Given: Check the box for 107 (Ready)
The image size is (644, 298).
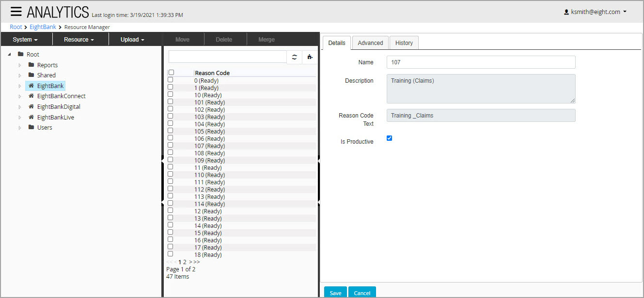Looking at the screenshot, I should coord(170,145).
